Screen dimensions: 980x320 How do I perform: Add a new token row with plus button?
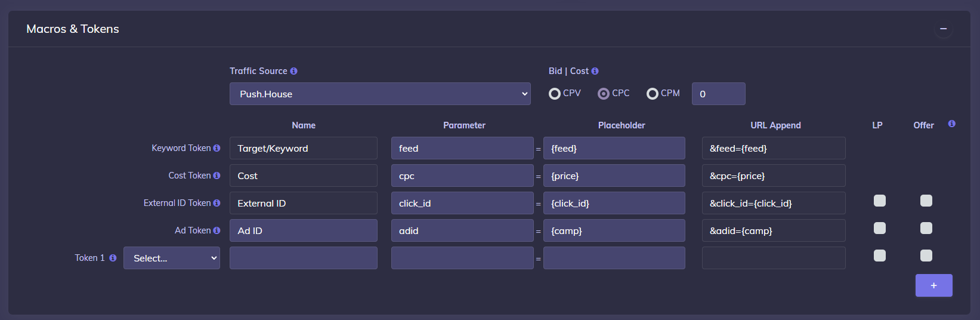point(933,285)
